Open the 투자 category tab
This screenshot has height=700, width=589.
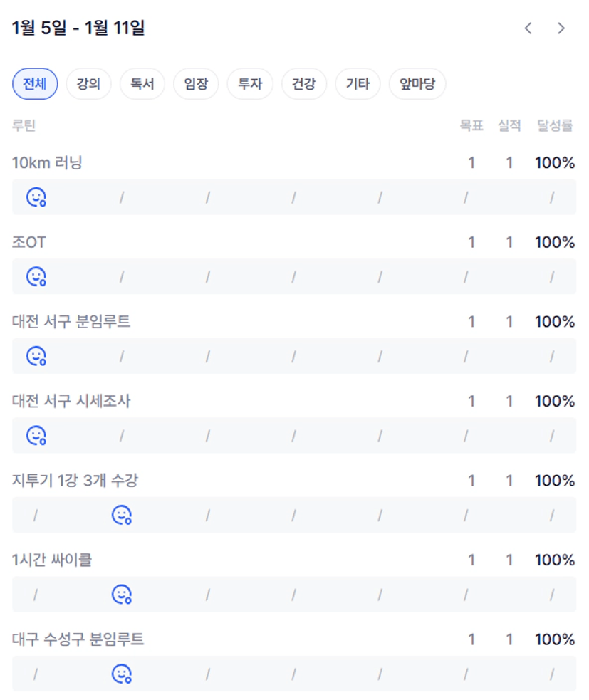click(x=250, y=84)
